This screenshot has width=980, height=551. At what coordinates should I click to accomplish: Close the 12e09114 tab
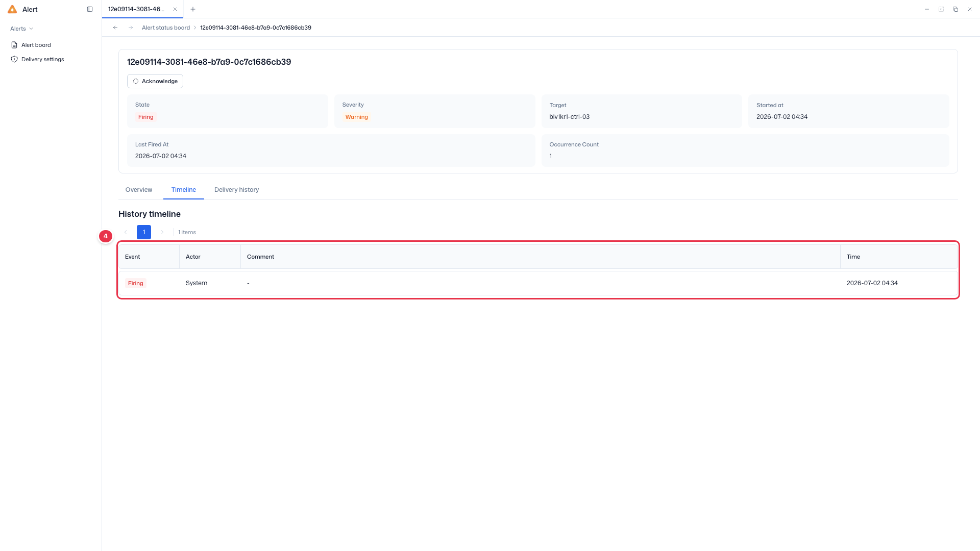pos(175,9)
